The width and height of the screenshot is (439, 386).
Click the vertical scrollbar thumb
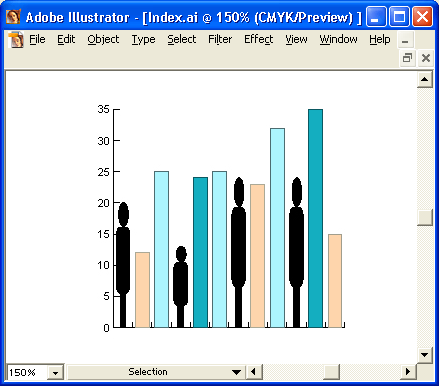pyautogui.click(x=425, y=218)
